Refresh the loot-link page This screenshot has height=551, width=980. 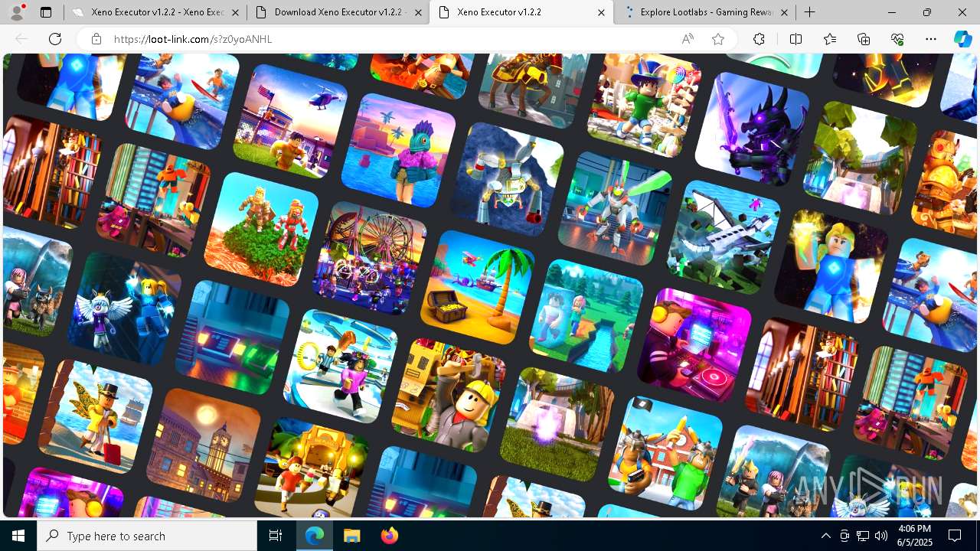tap(55, 39)
